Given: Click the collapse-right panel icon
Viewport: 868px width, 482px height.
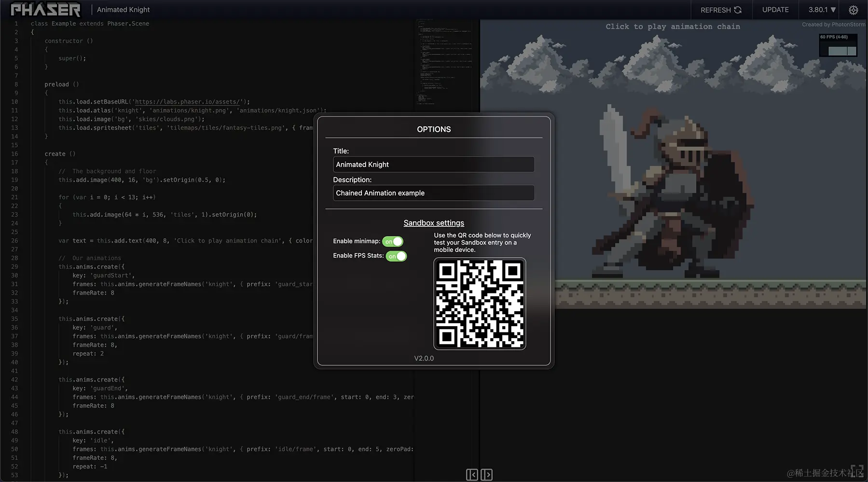Looking at the screenshot, I should pyautogui.click(x=486, y=475).
